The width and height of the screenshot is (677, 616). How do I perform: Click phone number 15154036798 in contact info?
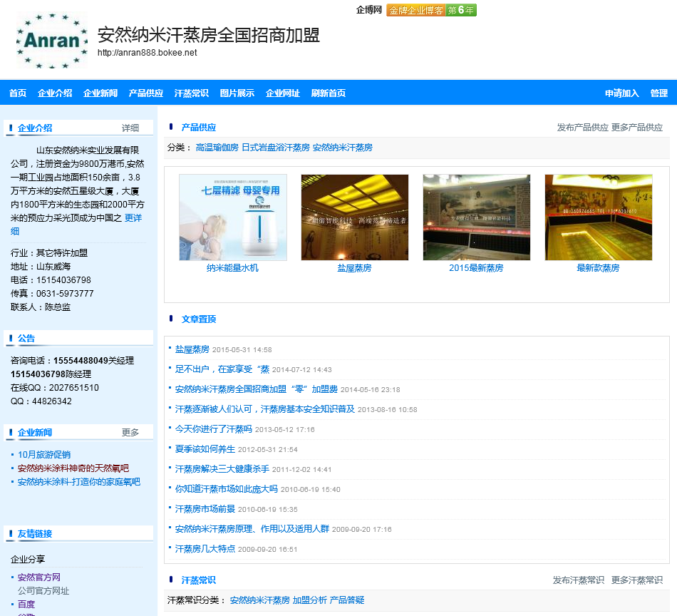[x=63, y=280]
